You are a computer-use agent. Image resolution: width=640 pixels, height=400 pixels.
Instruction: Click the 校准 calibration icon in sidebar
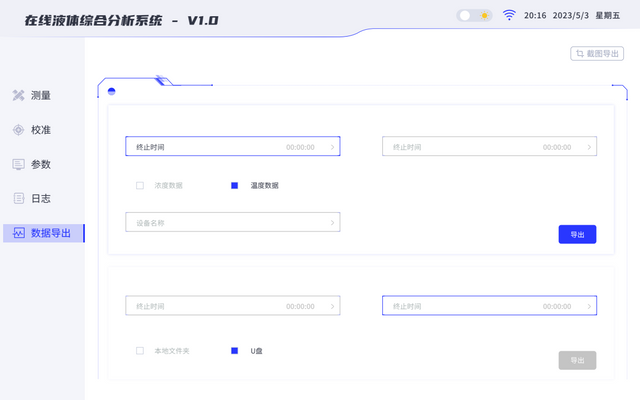click(18, 130)
